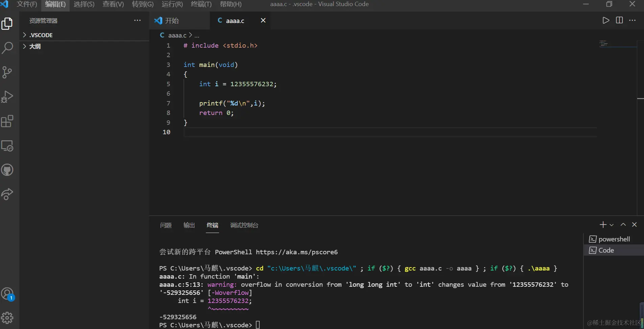Open the 文件(F) menu
Image resolution: width=644 pixels, height=329 pixels.
tap(27, 4)
